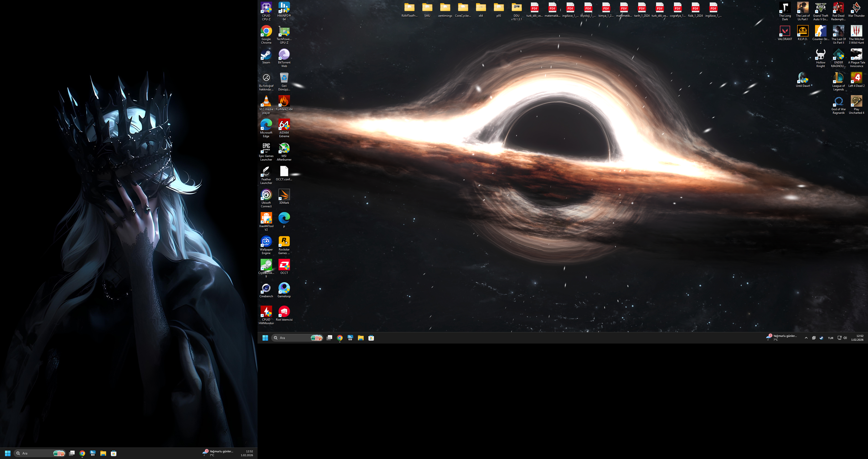Click the tarih_1_2024 PDF file
This screenshot has width=868, height=459.
[x=641, y=10]
